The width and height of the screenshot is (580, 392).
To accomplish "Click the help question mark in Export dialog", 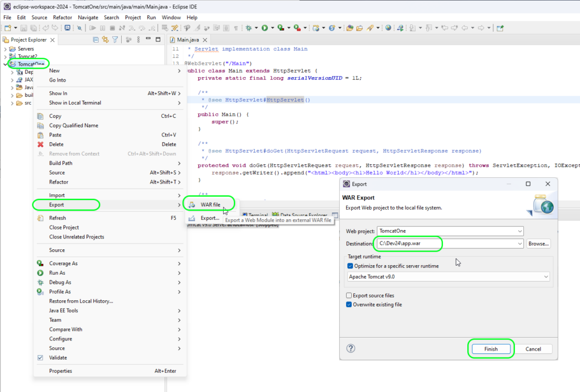I will (x=351, y=348).
